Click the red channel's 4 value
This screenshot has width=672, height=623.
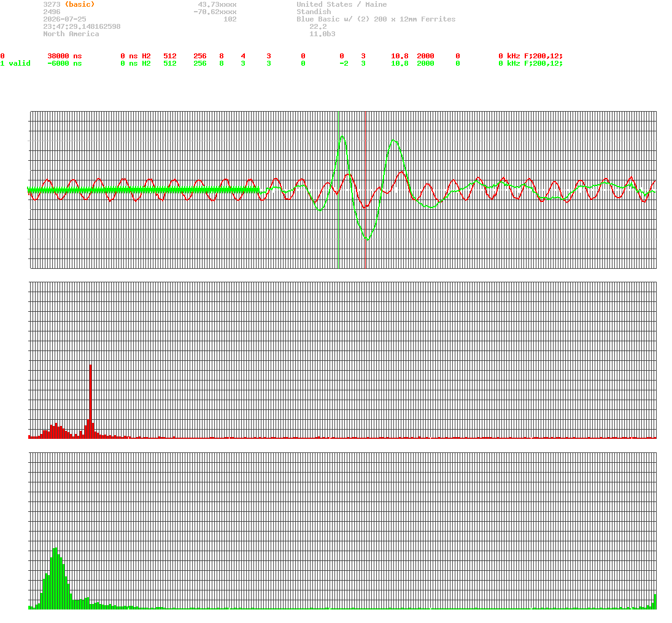[243, 56]
